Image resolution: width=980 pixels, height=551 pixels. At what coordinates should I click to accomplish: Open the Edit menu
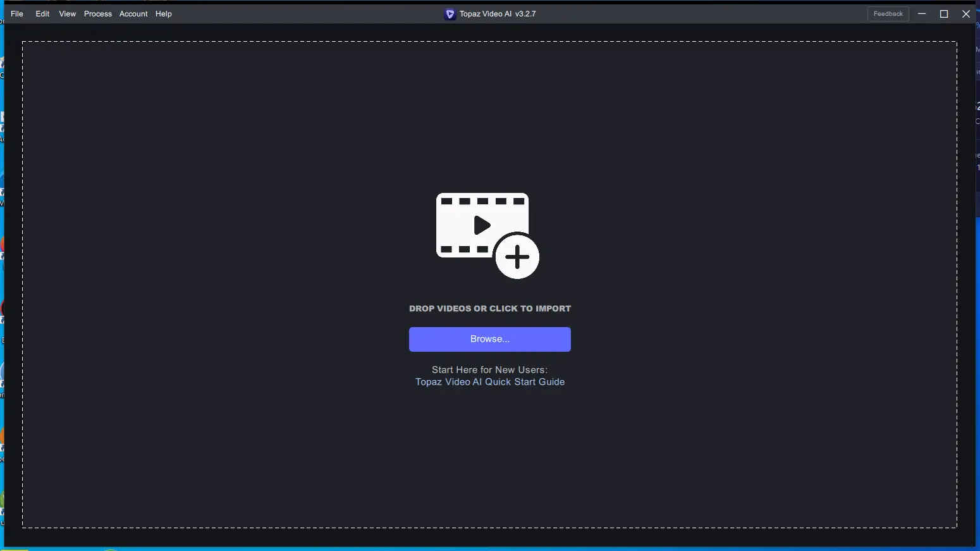coord(42,14)
